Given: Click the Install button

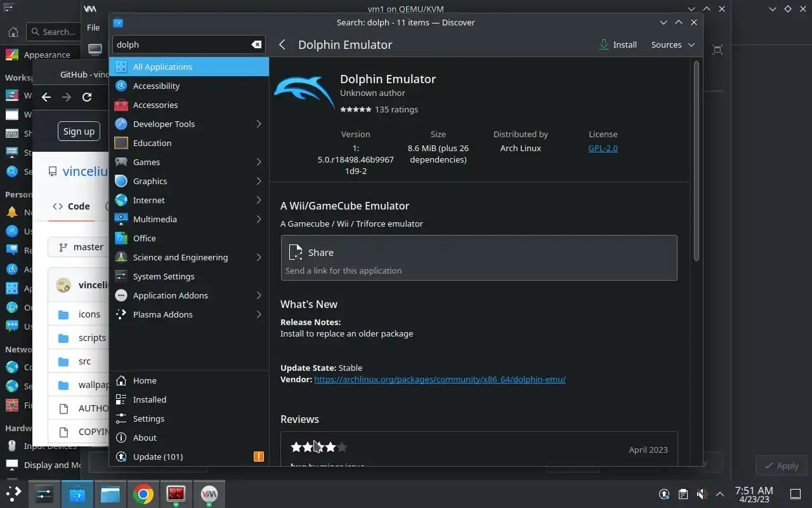Looking at the screenshot, I should pyautogui.click(x=618, y=44).
